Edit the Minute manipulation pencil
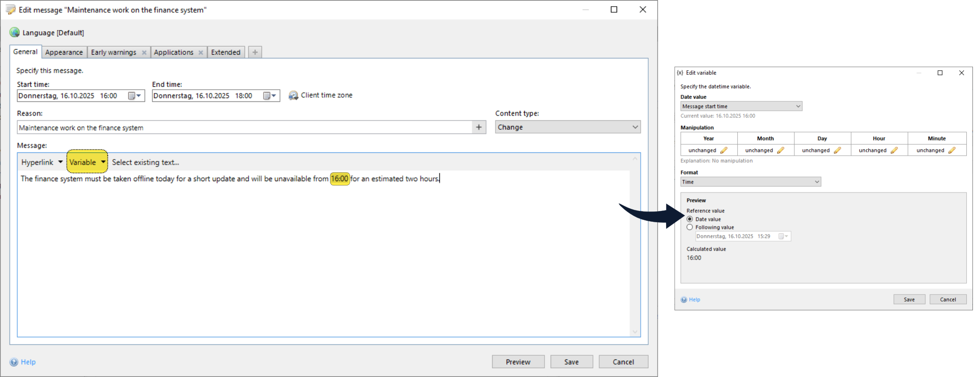This screenshot has width=980, height=377. click(952, 151)
